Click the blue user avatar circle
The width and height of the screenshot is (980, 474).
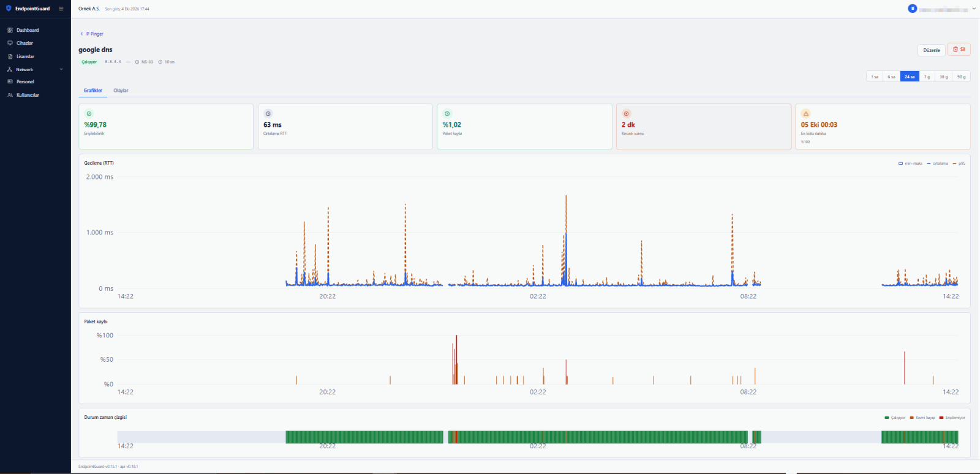click(913, 9)
